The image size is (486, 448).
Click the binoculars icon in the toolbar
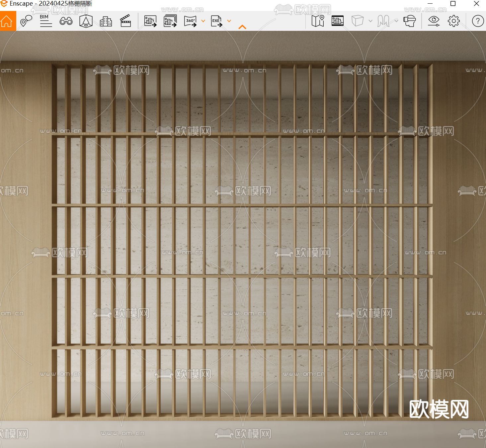tap(66, 21)
